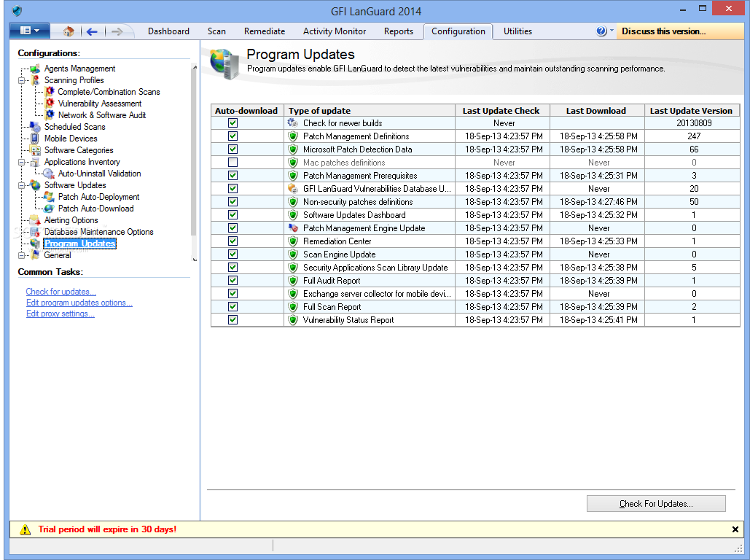Image resolution: width=750 pixels, height=560 pixels.
Task: Click the Vulnerability Assessment icon
Action: (50, 104)
